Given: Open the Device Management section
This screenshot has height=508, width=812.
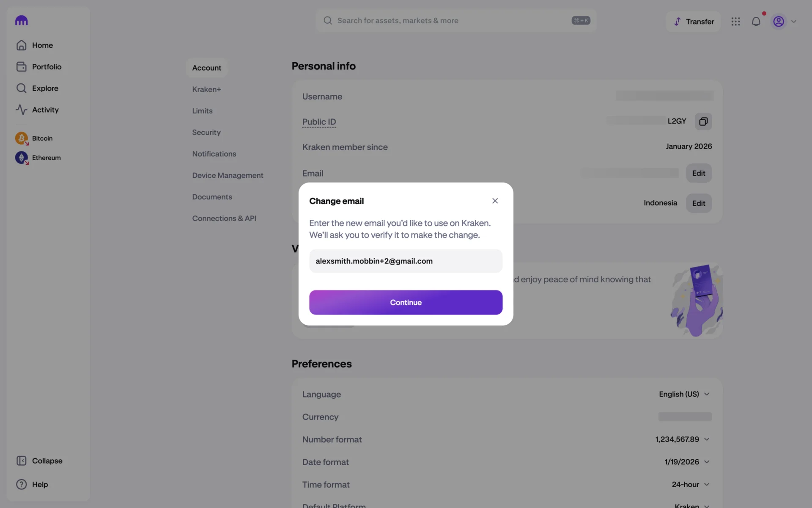Looking at the screenshot, I should [x=228, y=175].
